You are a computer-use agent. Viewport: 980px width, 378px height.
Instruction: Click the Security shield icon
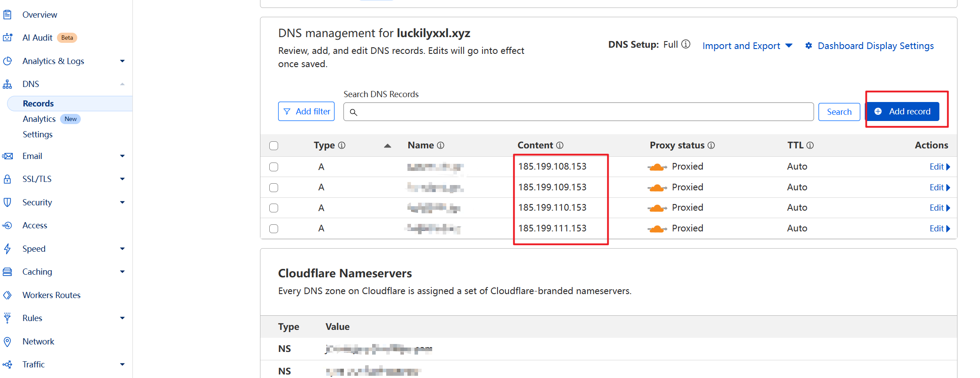[7, 202]
